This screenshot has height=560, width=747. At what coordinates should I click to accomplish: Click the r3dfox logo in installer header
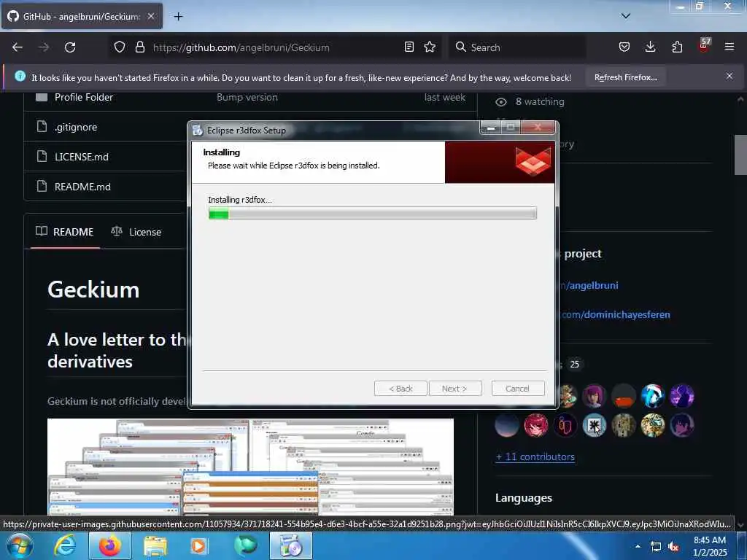[x=533, y=161]
